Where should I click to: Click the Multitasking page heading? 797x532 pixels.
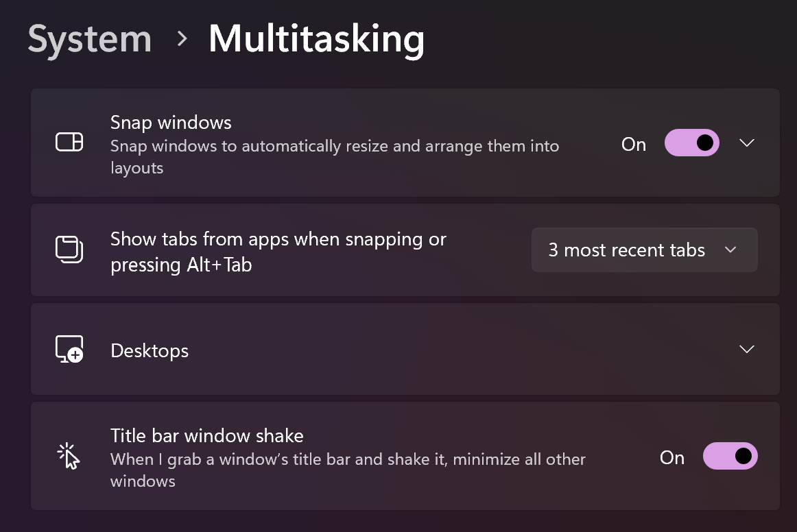click(x=316, y=38)
